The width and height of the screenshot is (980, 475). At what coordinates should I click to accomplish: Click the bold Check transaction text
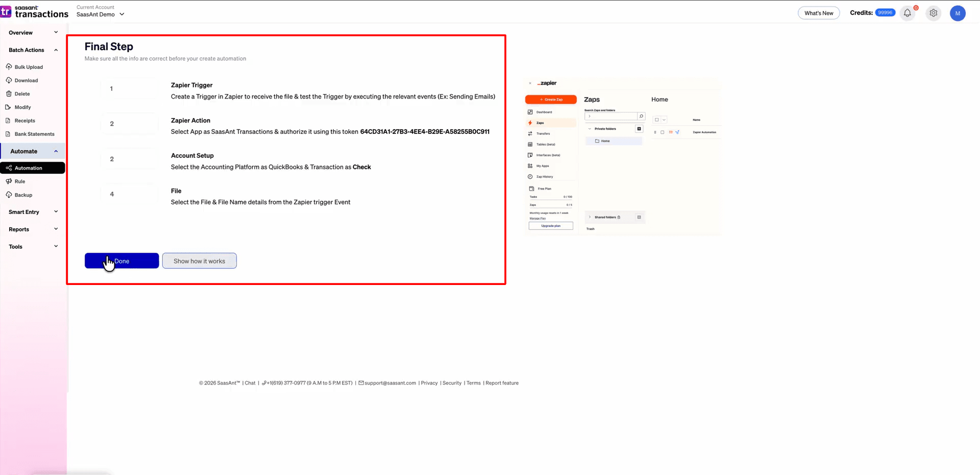click(x=361, y=167)
